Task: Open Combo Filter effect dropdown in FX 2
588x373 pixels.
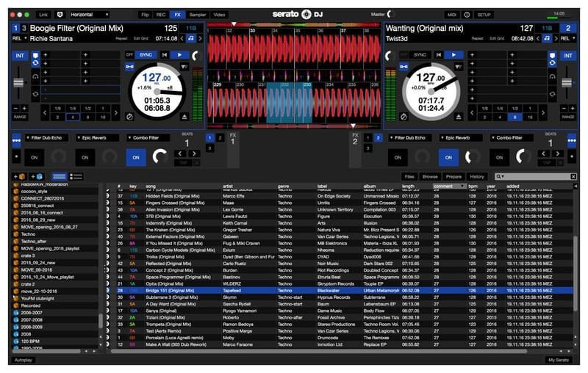Action: click(512, 138)
